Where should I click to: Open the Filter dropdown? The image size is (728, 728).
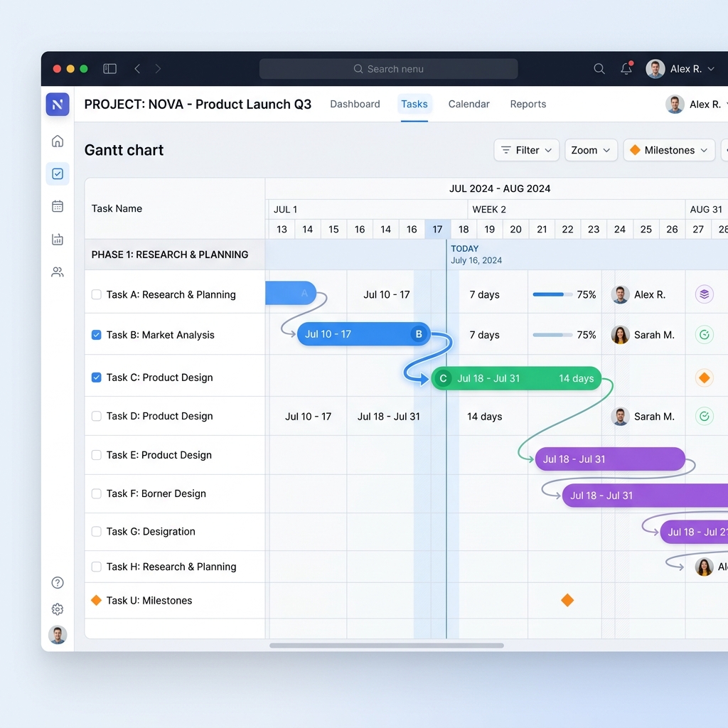tap(527, 150)
